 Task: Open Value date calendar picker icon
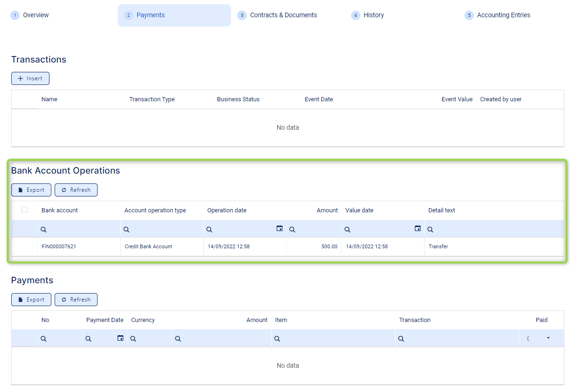coord(417,229)
